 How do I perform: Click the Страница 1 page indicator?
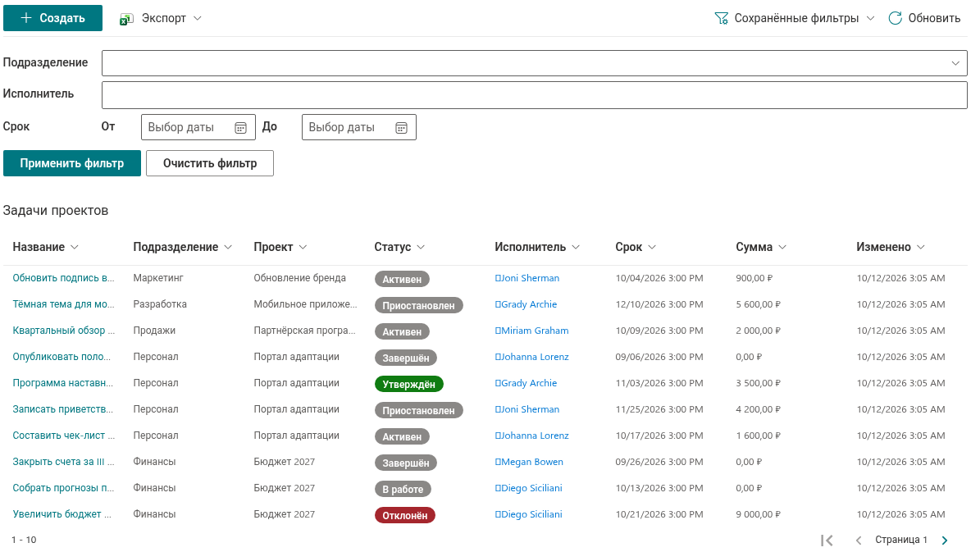[901, 540]
